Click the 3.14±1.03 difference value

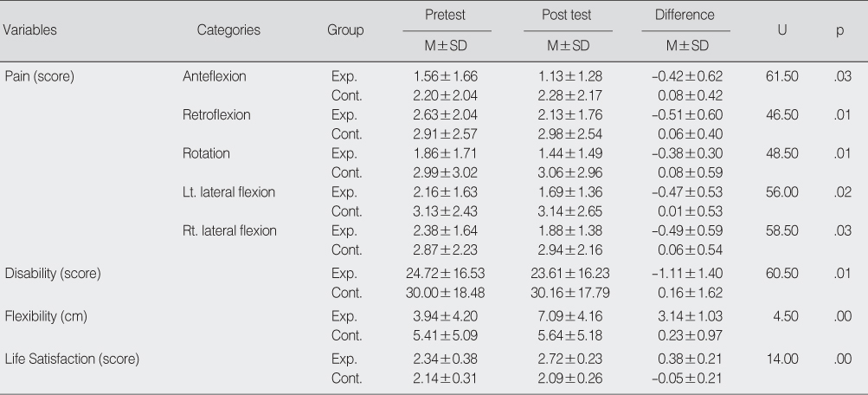pyautogui.click(x=690, y=316)
